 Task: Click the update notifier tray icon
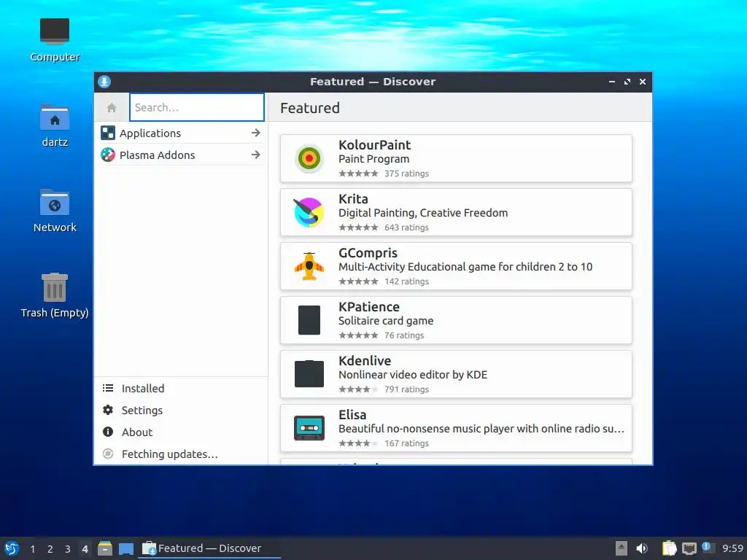click(x=708, y=548)
